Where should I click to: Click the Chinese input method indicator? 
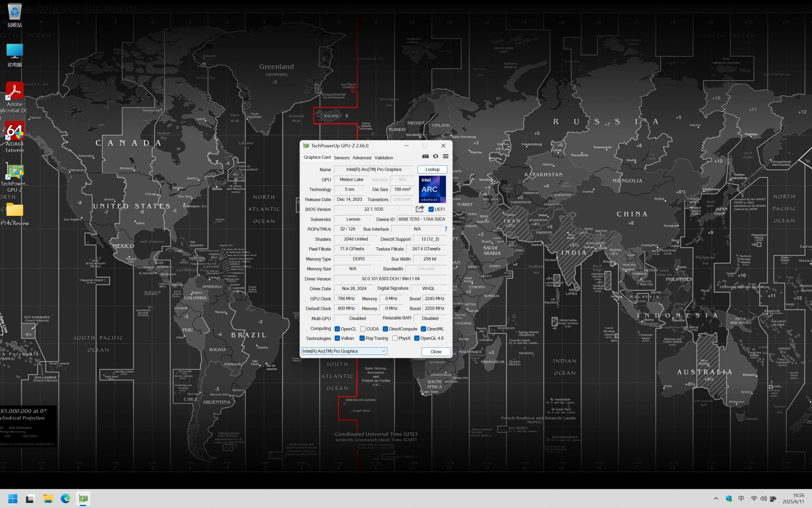point(741,498)
